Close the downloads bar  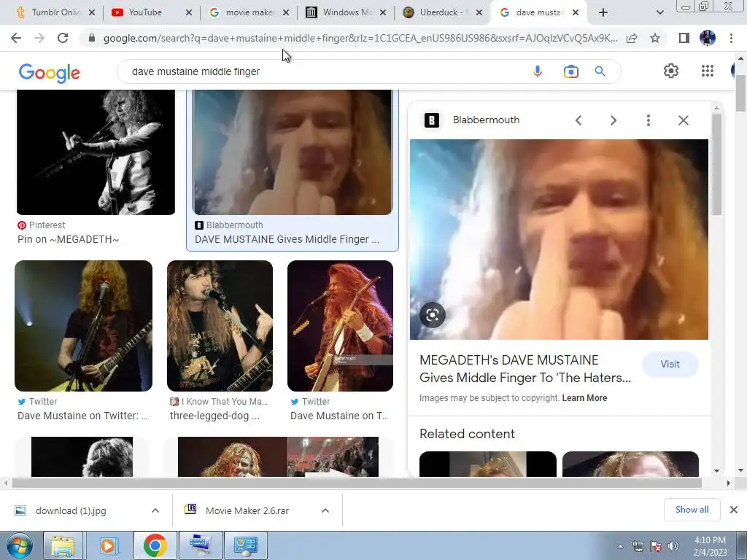coord(734,510)
